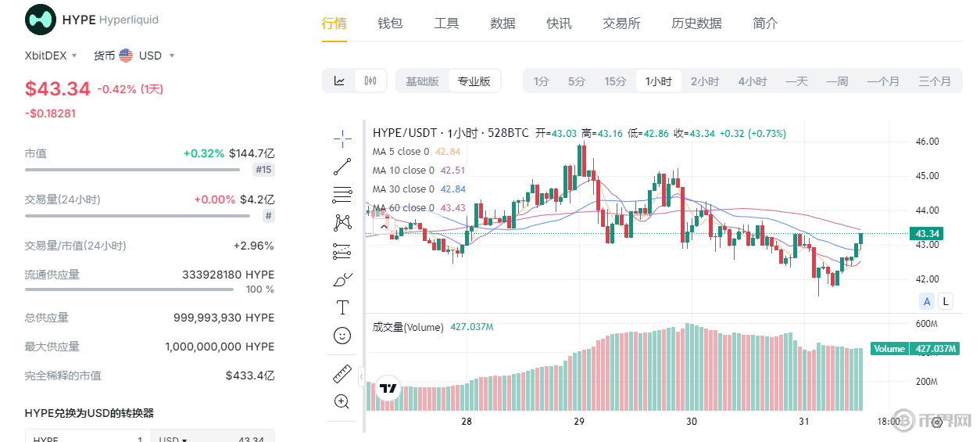
Task: Select the 15分 interval
Action: 615,81
